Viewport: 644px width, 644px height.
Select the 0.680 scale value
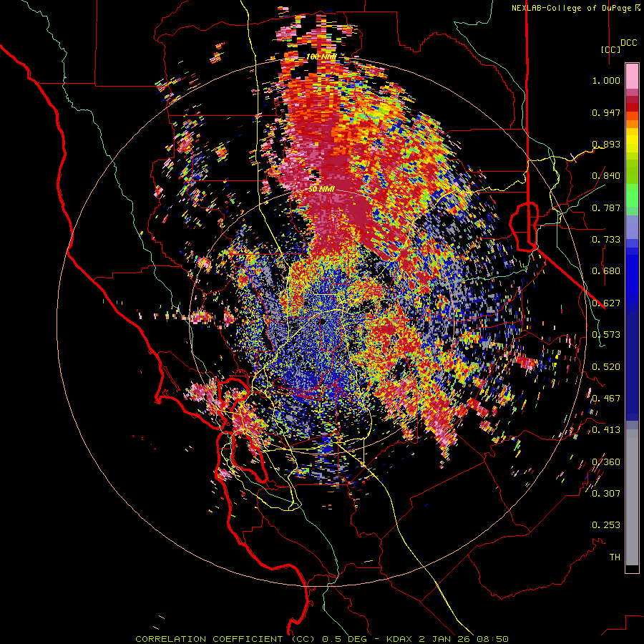tap(606, 271)
